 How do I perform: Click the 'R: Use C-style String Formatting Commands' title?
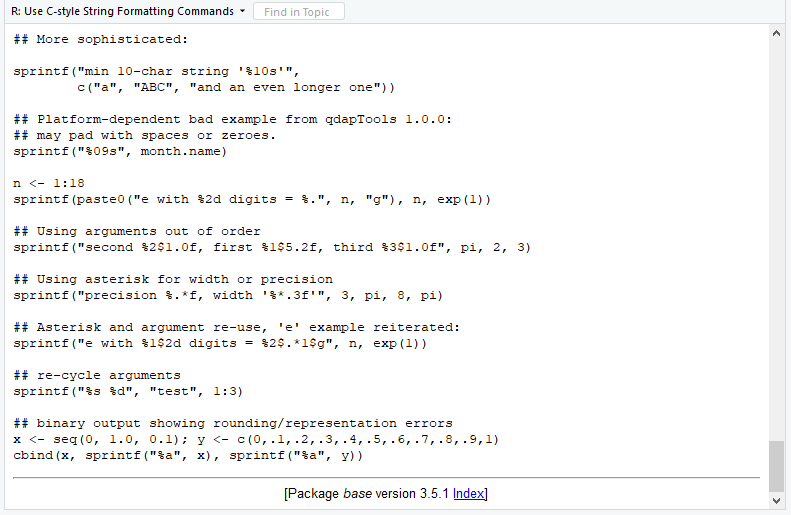click(122, 11)
